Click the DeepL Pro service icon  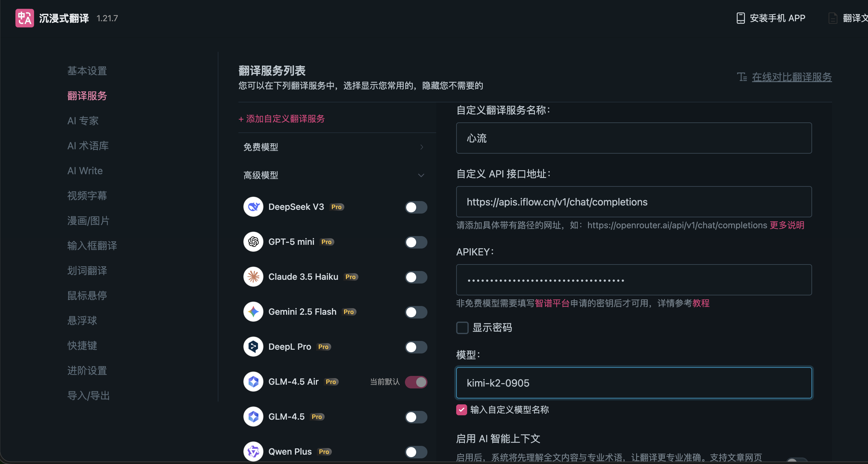[x=253, y=347]
